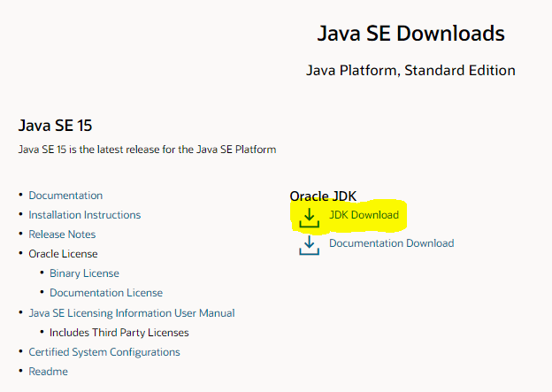Screen dimensions: 552x392
Task: Click Includes Third Party Licenses text
Action: 119,333
